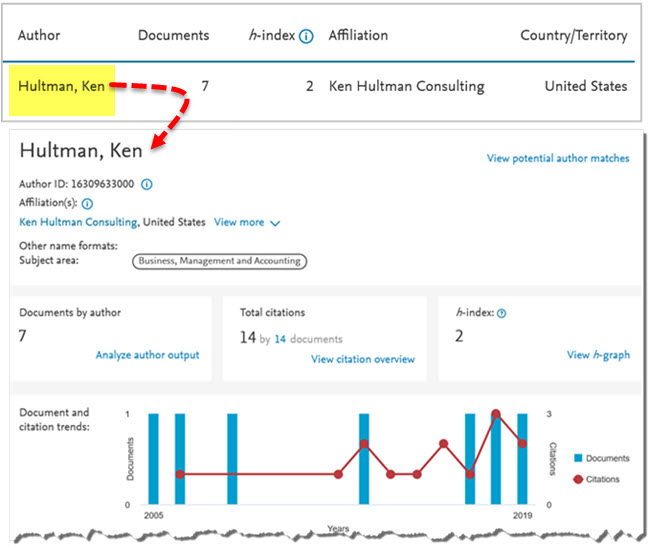670x558 pixels.
Task: Click the Author column header
Action: 39,35
